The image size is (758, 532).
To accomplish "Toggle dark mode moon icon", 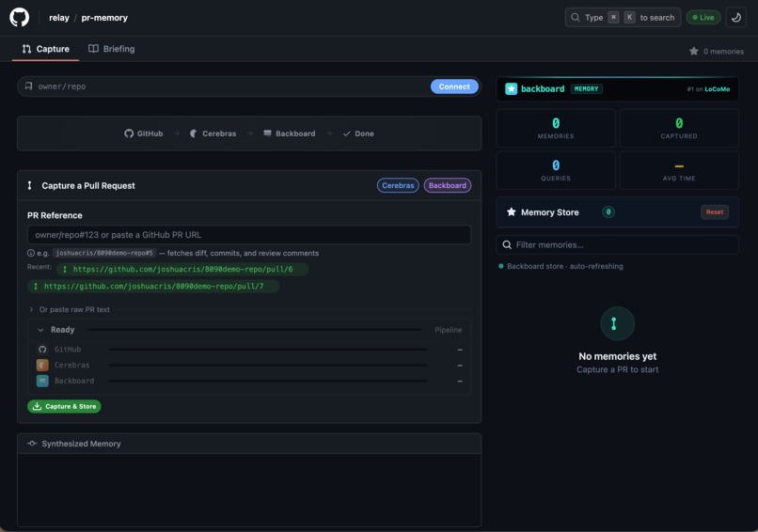I will pos(736,18).
